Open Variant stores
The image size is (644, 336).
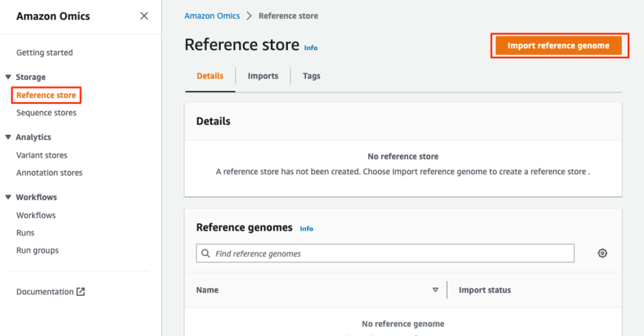(x=42, y=156)
